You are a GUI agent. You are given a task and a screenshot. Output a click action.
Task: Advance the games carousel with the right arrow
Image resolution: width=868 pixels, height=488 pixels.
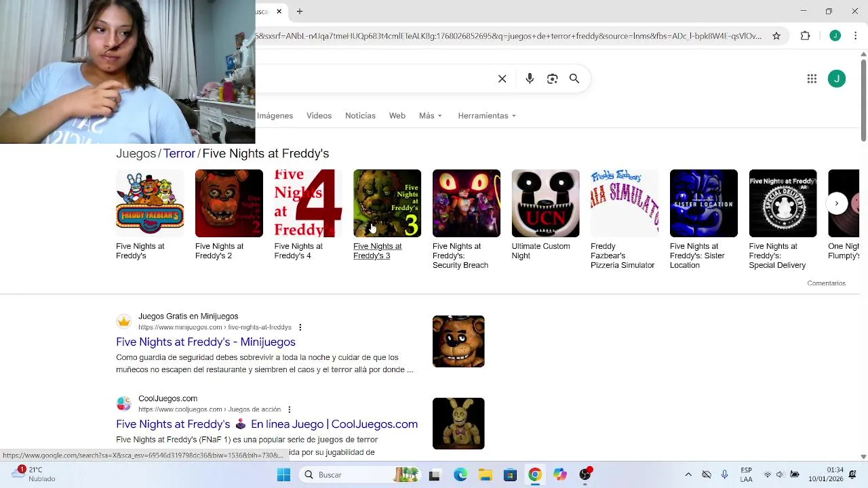tap(837, 203)
